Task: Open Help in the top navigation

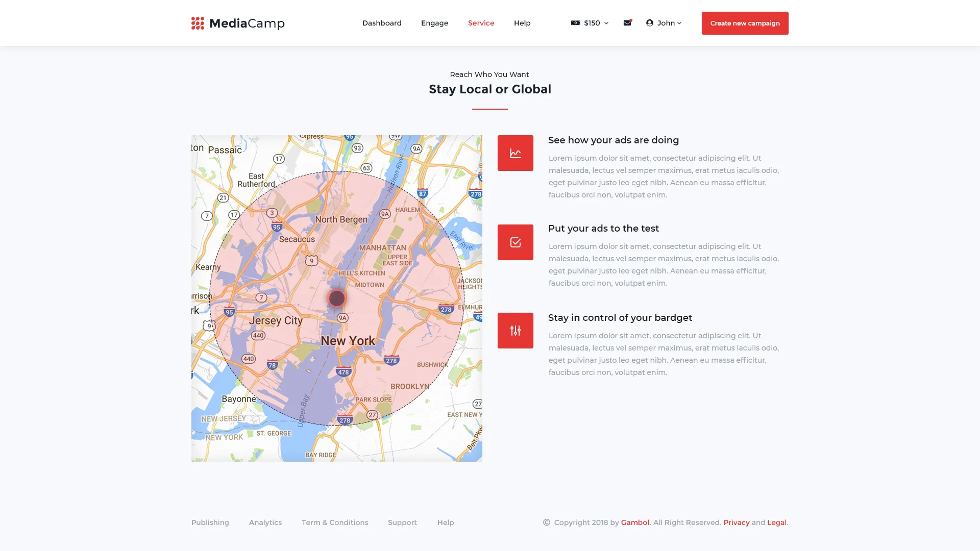Action: [522, 23]
